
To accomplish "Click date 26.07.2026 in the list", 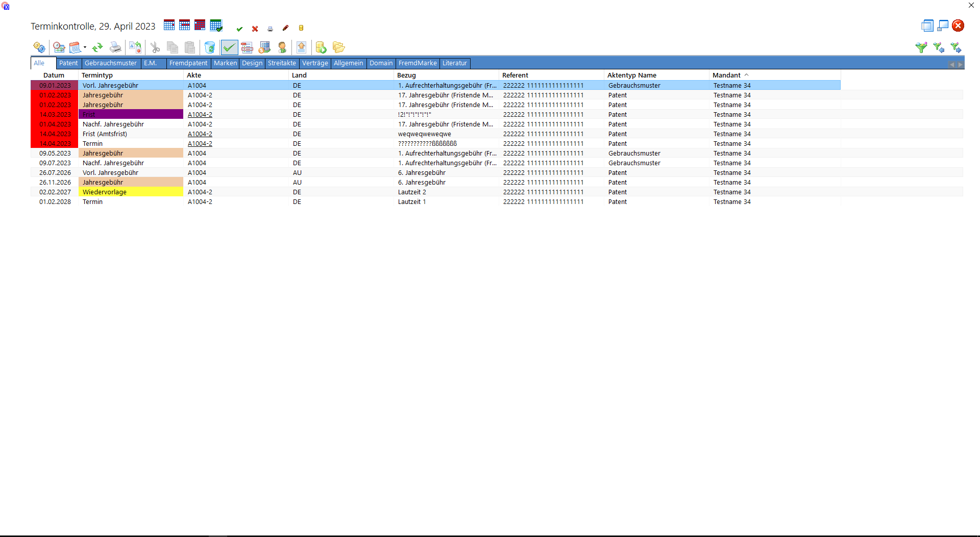I will click(55, 173).
